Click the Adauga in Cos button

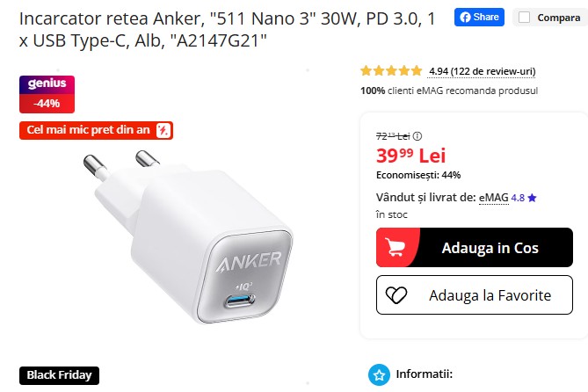pyautogui.click(x=475, y=248)
